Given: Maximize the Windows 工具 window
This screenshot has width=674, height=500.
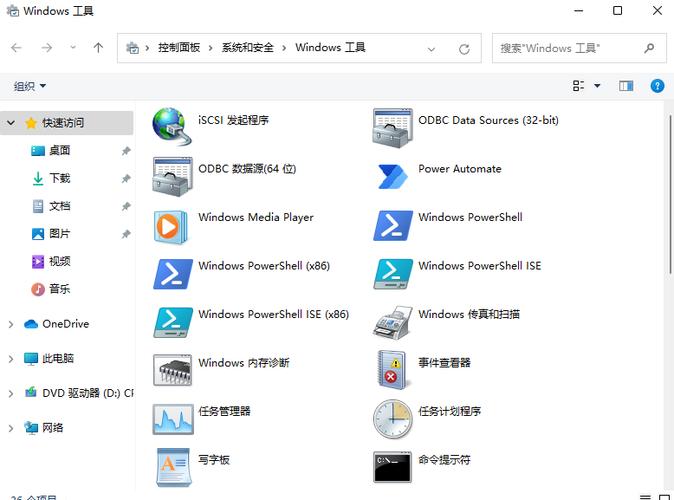Looking at the screenshot, I should [x=617, y=10].
